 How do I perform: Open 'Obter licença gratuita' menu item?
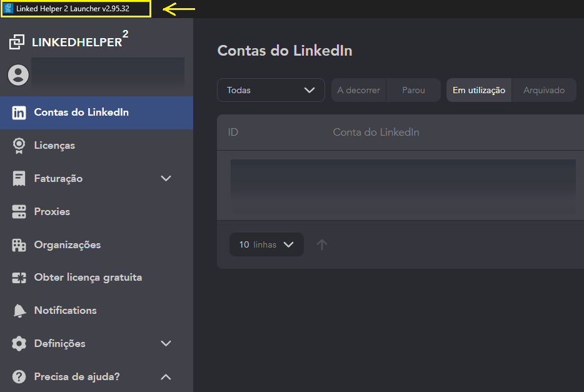88,278
